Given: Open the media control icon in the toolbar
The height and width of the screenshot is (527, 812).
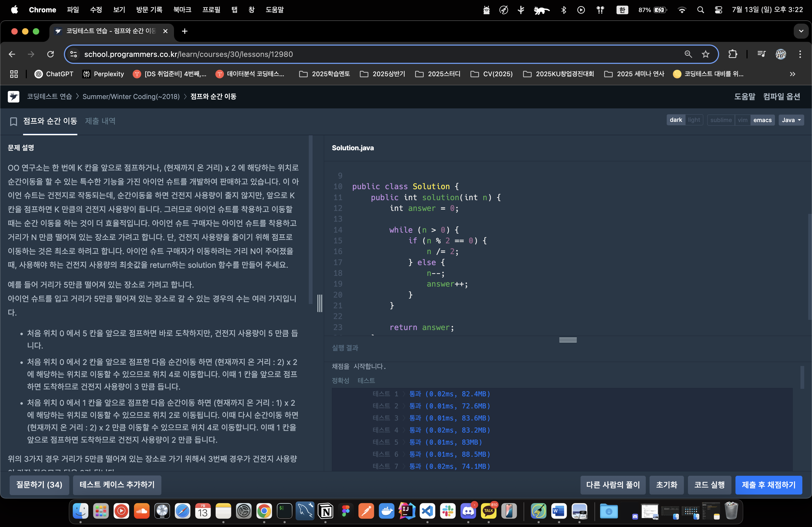Looking at the screenshot, I should click(x=761, y=54).
